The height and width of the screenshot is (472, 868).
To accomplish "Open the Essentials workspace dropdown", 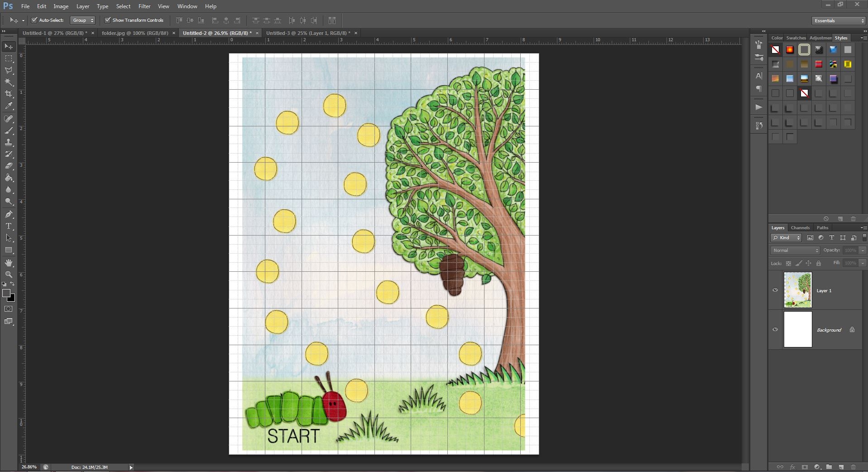I will (x=839, y=20).
